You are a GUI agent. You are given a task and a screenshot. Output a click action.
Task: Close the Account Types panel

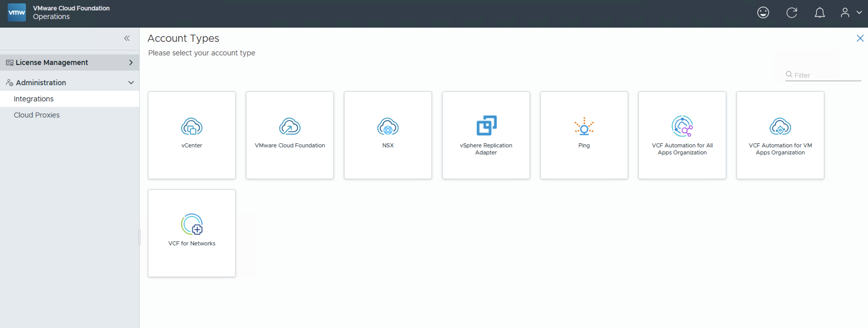click(860, 38)
